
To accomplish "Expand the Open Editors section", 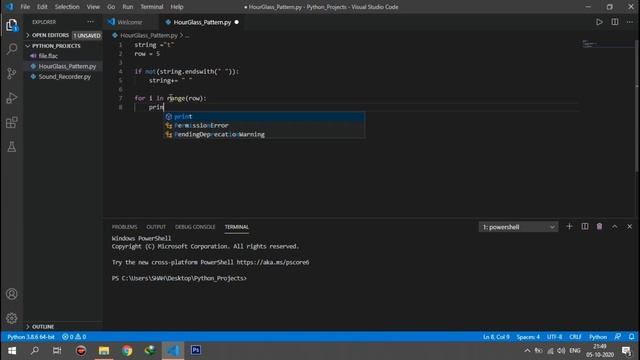I will coord(50,36).
